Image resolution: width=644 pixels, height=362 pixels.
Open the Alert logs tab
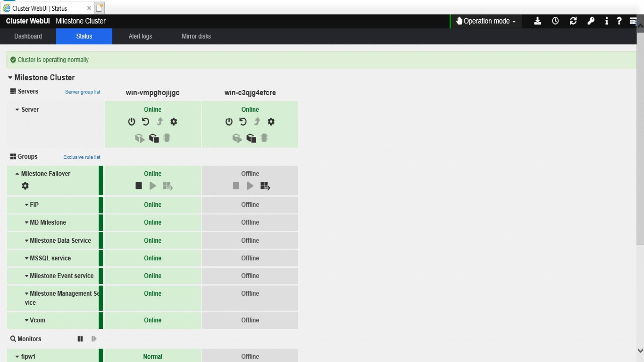click(x=140, y=36)
